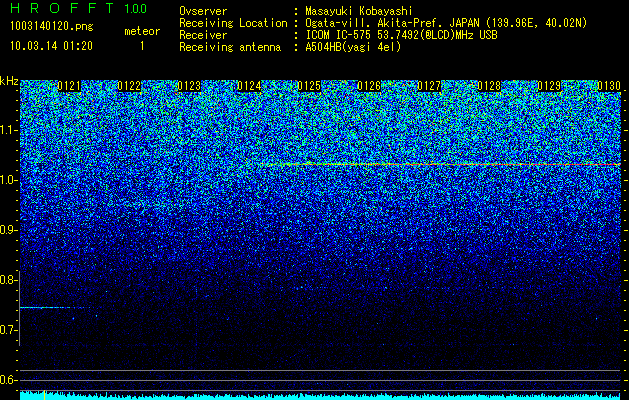Screen dimensions: 629x400
Task: Click the Receiving Location field label
Action: [x=233, y=23]
